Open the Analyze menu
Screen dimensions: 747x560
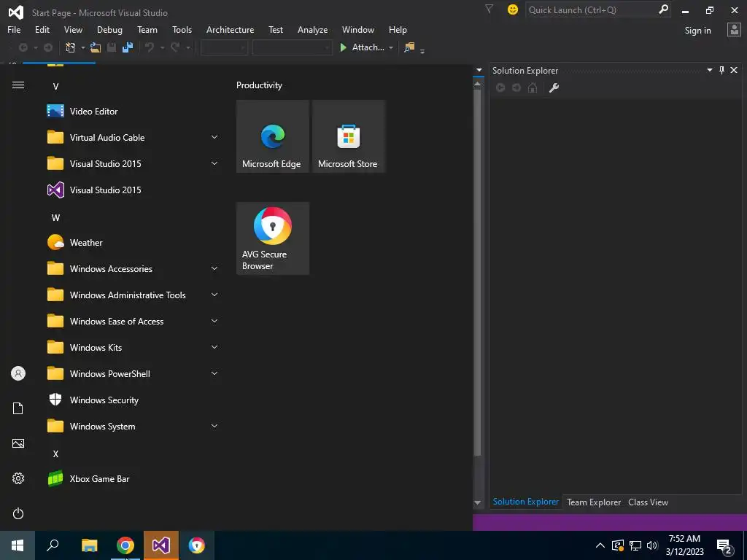pos(312,29)
